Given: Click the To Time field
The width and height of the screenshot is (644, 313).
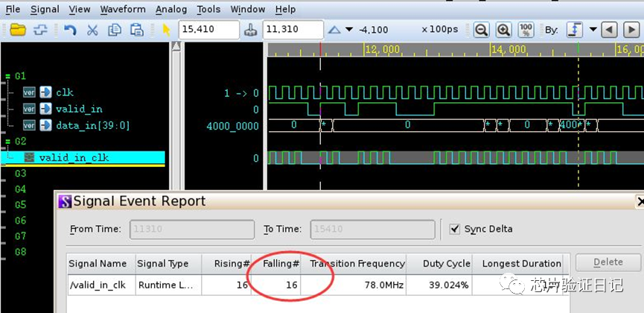Looking at the screenshot, I should (x=372, y=229).
